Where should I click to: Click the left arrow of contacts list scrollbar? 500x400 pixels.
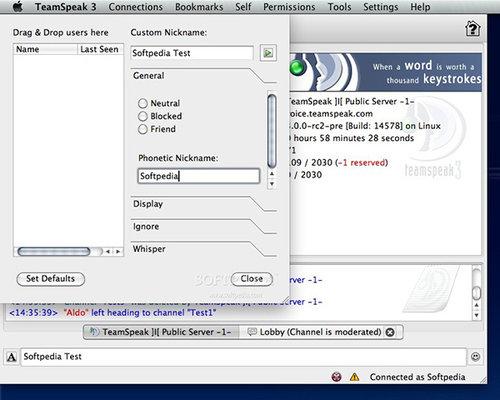pyautogui.click(x=108, y=252)
